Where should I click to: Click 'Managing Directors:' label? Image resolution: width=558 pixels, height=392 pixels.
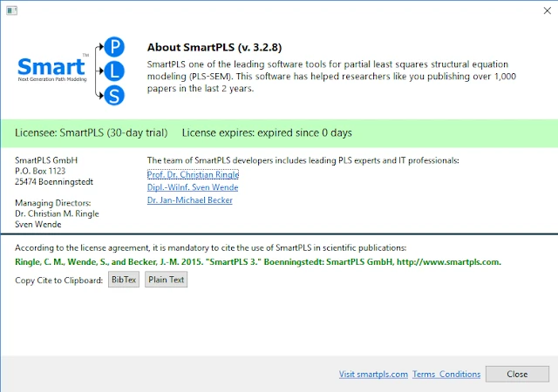53,203
